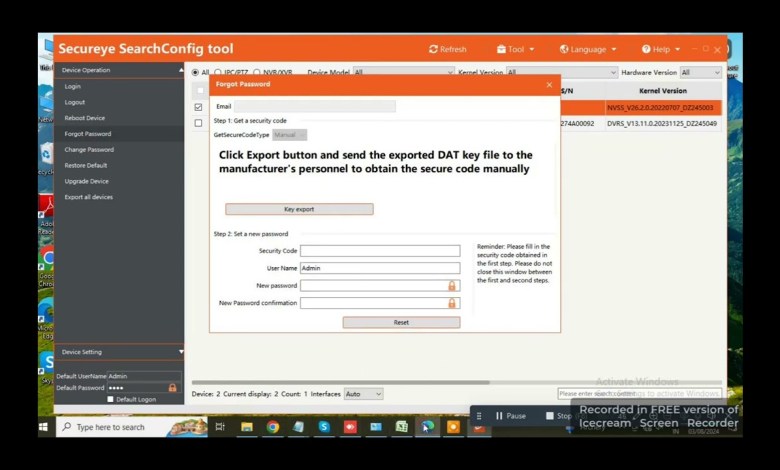Click the New password field

(x=380, y=285)
